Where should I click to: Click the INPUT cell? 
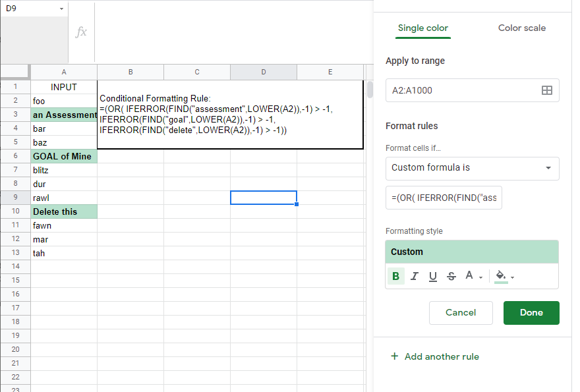[64, 87]
